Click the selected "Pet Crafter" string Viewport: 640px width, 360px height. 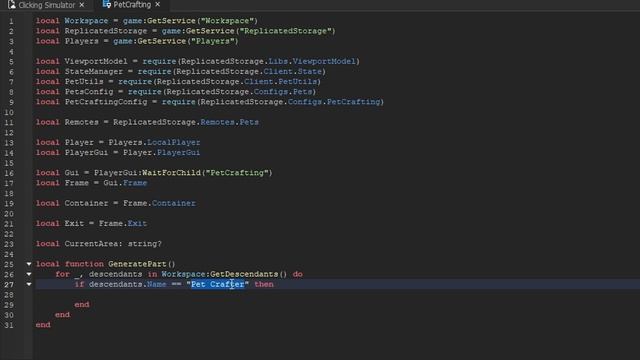pyautogui.click(x=218, y=284)
